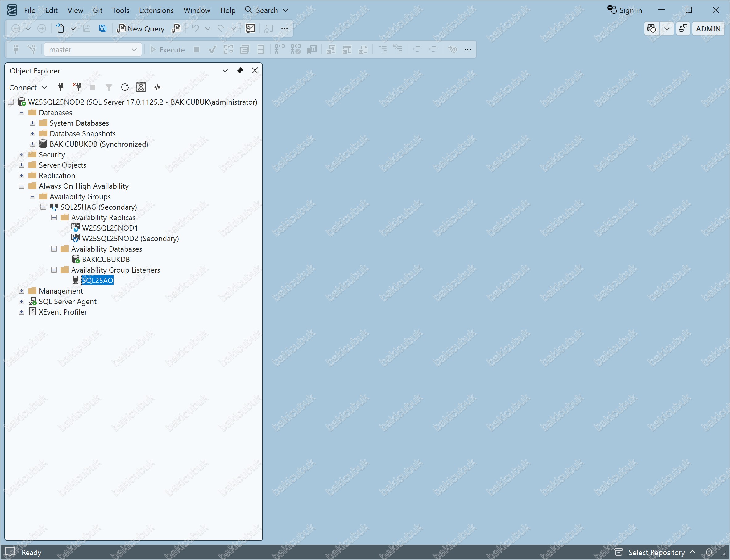730x560 pixels.
Task: Click the Refresh icon in Object Explorer
Action: coord(125,87)
